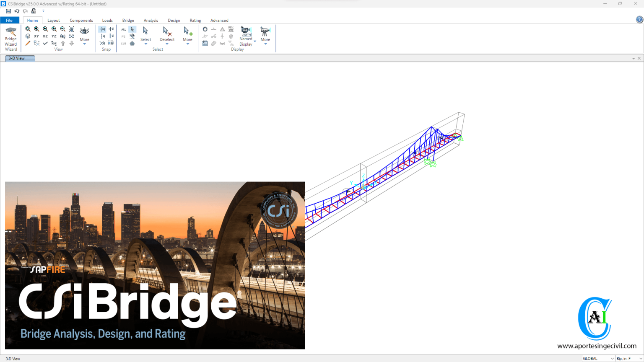Expand More in the Select group

click(187, 36)
